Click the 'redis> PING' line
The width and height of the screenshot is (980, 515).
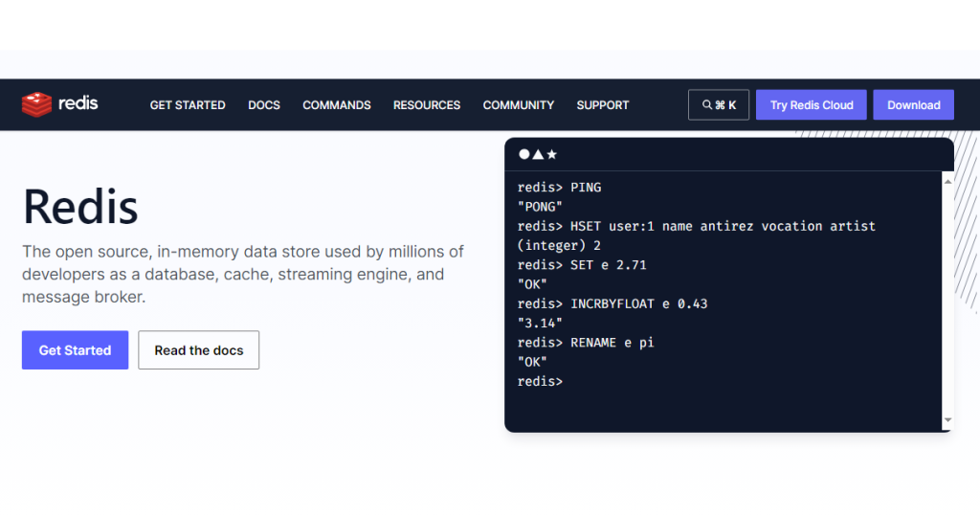click(559, 188)
